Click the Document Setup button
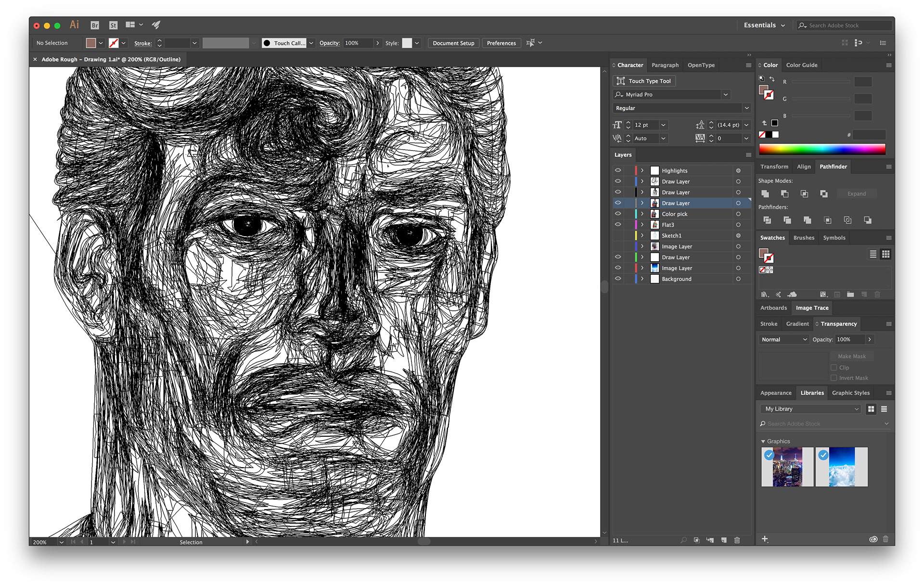Screen dimensions: 924x587 [453, 43]
